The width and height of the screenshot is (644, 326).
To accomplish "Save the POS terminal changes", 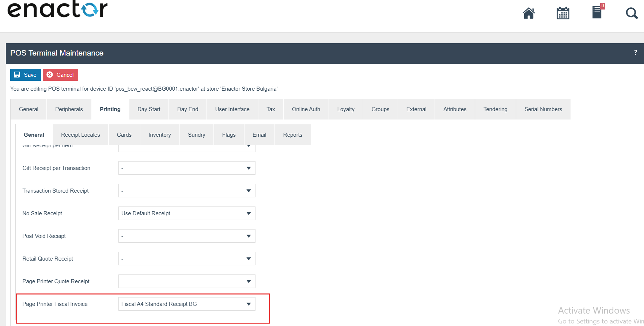I will (26, 75).
